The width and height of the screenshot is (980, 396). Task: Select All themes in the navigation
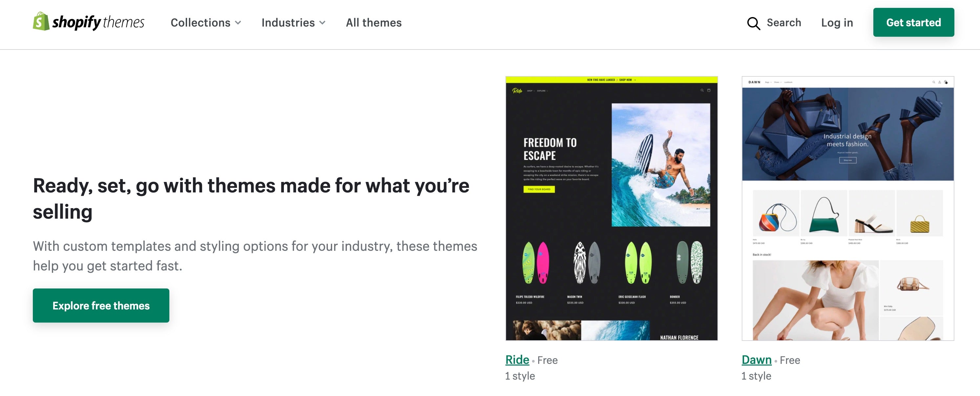[x=373, y=23]
